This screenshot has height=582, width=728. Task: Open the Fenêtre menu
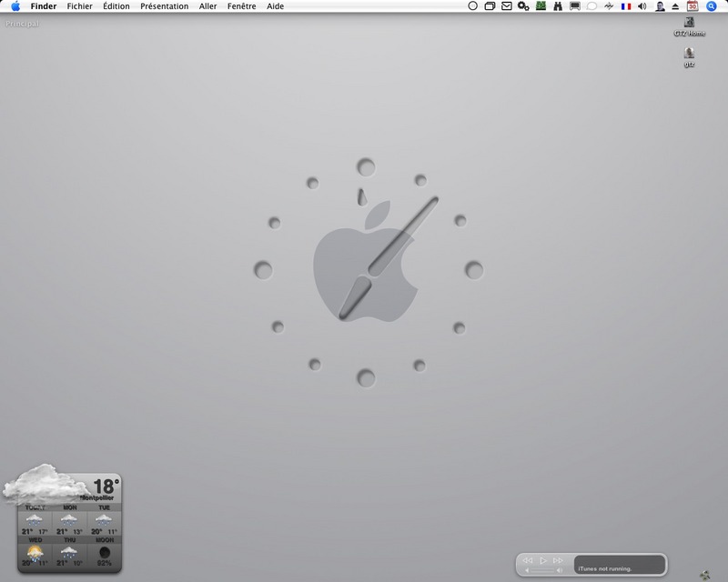tap(241, 6)
